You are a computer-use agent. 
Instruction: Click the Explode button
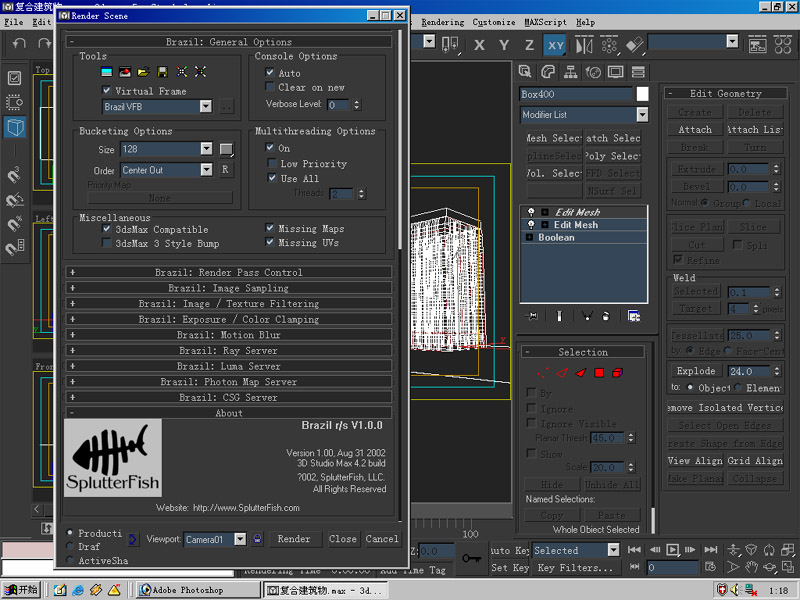coord(696,371)
